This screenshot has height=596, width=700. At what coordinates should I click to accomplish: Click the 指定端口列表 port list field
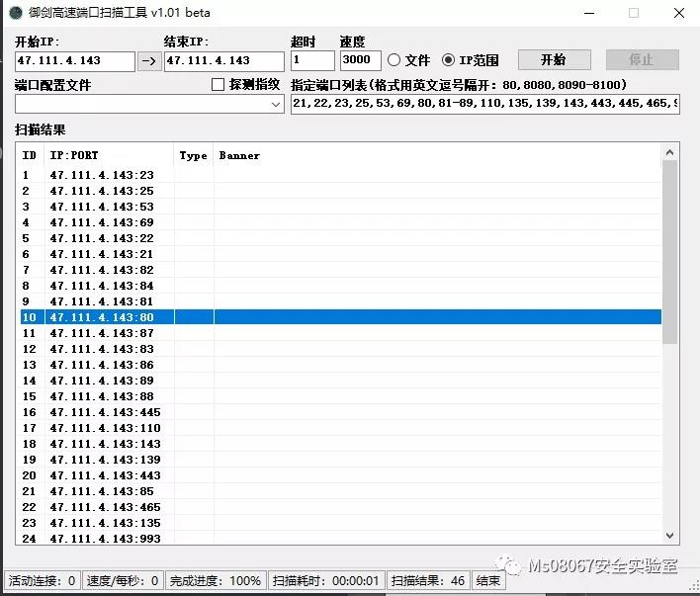[x=484, y=104]
